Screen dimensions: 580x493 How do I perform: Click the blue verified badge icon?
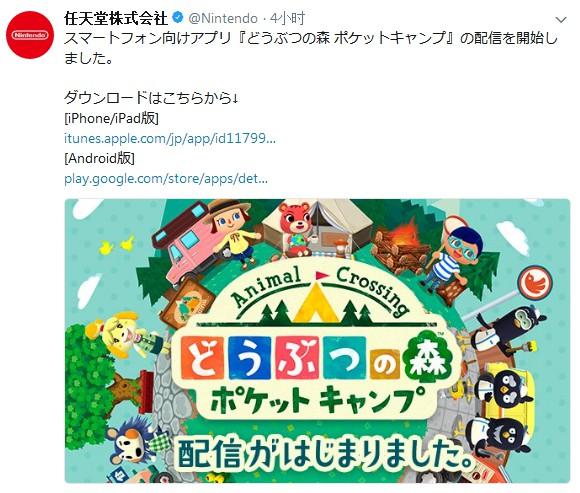178,18
